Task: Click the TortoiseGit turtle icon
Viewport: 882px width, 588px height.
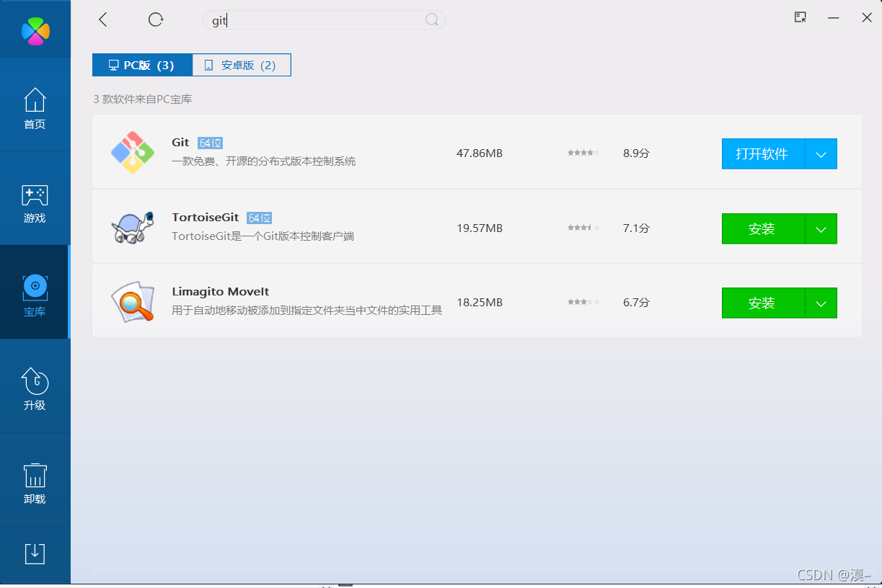Action: pos(133,228)
